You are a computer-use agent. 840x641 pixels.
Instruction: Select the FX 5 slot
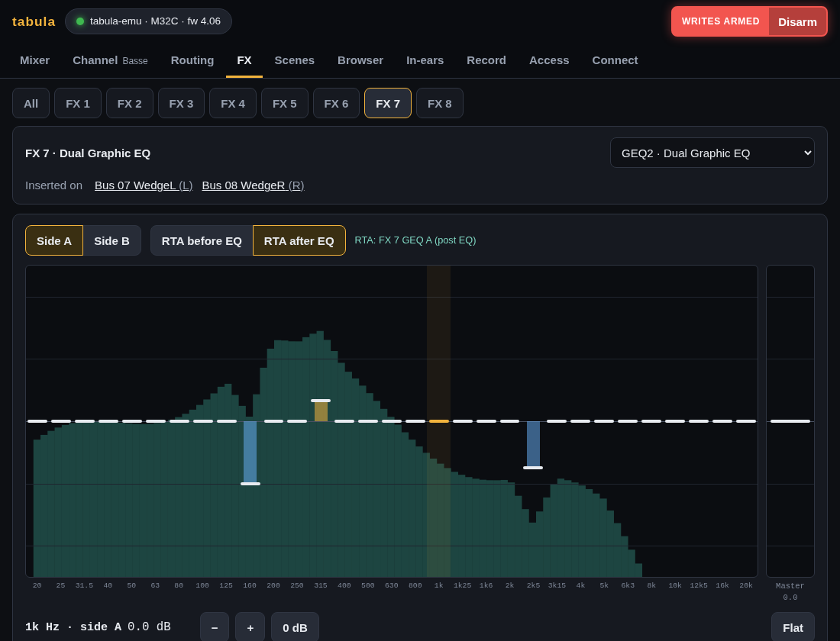[x=285, y=103]
